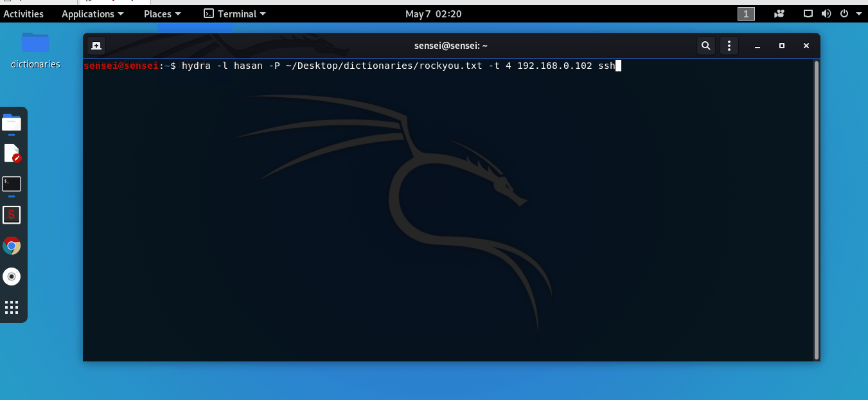Screen dimensions: 868x400
Task: Close the sensei@sensei terminal window
Action: [806, 46]
